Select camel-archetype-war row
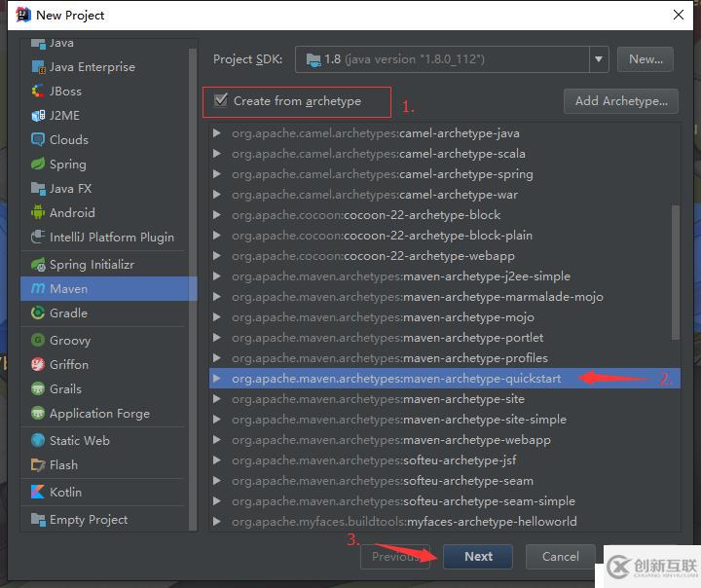 coord(444,195)
